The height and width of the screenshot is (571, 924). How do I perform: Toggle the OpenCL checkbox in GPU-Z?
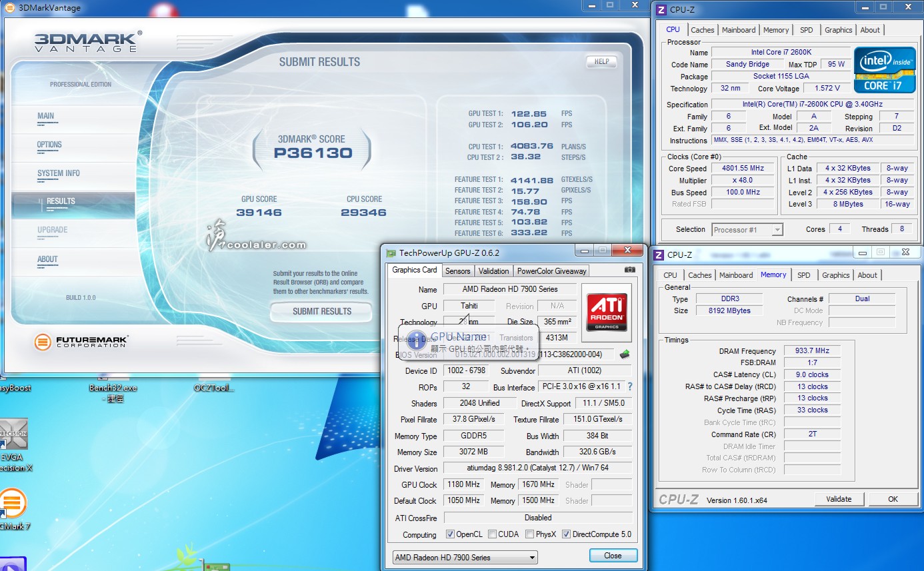point(450,534)
